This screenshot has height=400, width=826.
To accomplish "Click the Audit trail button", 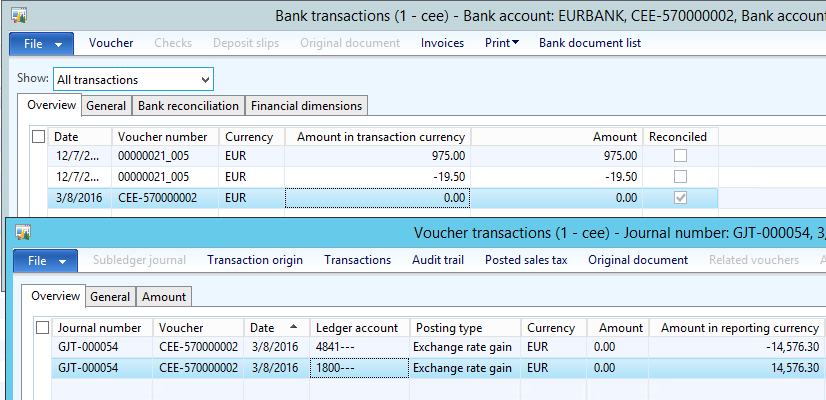I will pyautogui.click(x=438, y=260).
